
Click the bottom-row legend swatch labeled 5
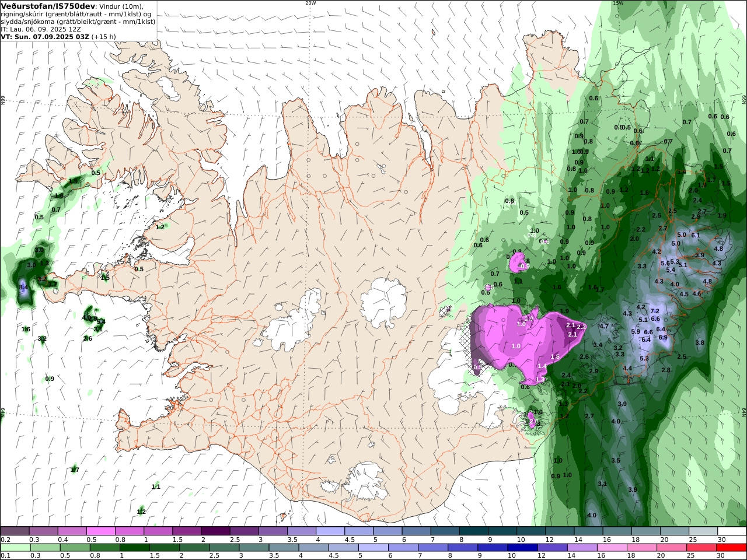pos(373,548)
